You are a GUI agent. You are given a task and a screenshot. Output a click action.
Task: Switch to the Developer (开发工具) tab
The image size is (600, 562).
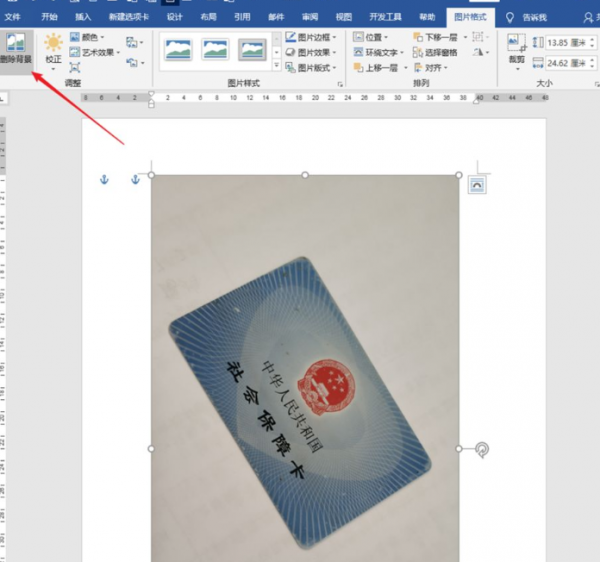[x=385, y=17]
